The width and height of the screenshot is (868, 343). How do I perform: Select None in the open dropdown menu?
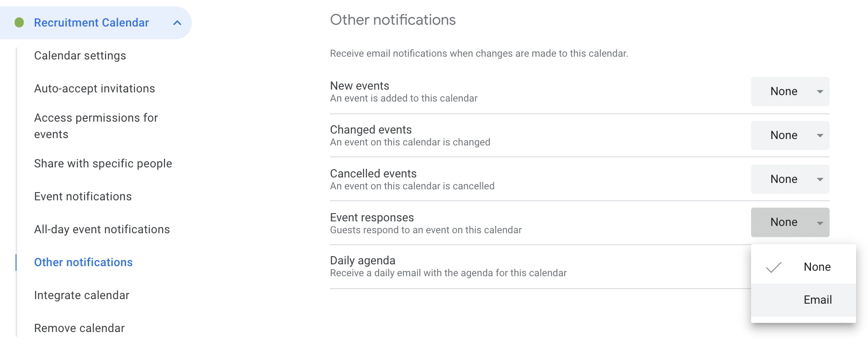click(x=817, y=267)
